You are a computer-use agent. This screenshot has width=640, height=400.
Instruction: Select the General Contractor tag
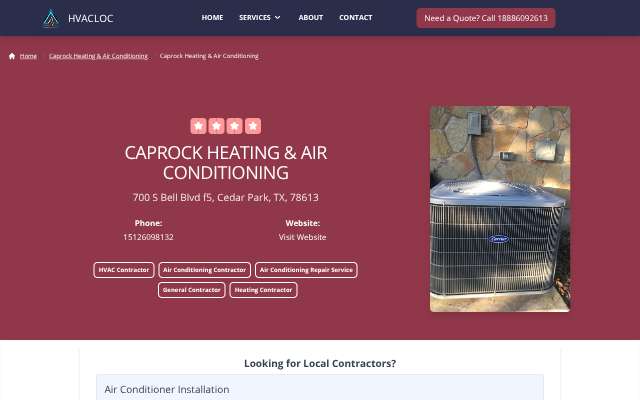click(x=191, y=290)
